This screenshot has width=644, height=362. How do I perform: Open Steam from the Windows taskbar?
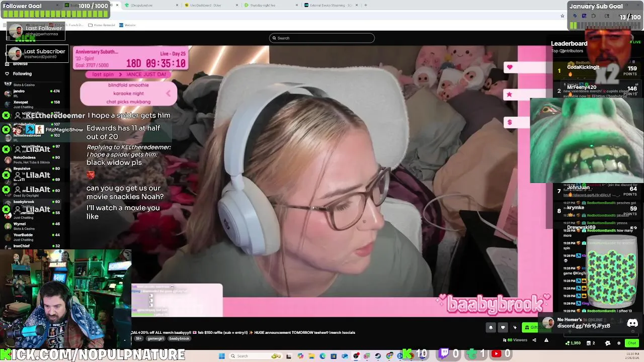(378, 356)
